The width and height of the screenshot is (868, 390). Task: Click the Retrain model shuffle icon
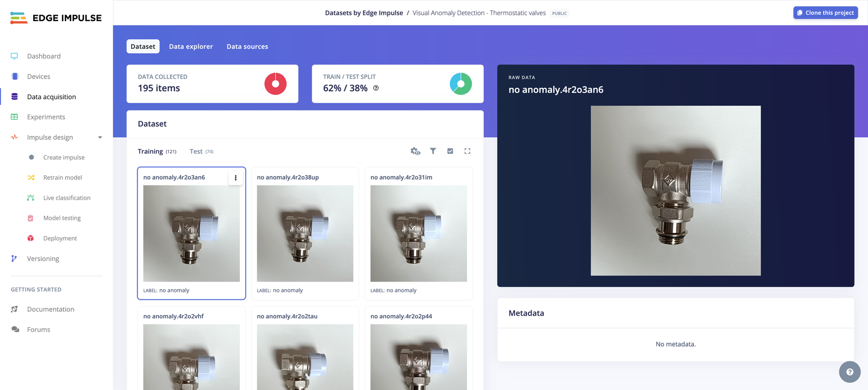coord(31,177)
